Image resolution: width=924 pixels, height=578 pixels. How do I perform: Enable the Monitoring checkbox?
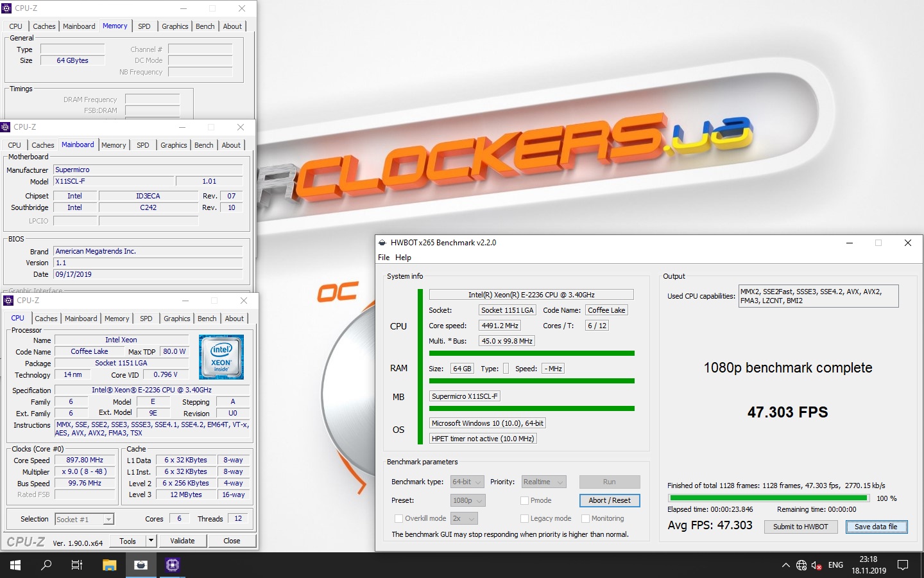point(585,518)
